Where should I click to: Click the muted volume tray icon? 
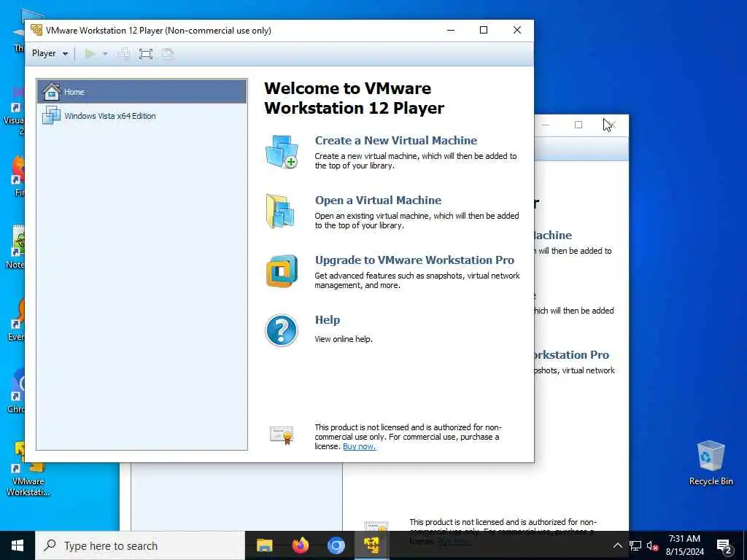[652, 545]
